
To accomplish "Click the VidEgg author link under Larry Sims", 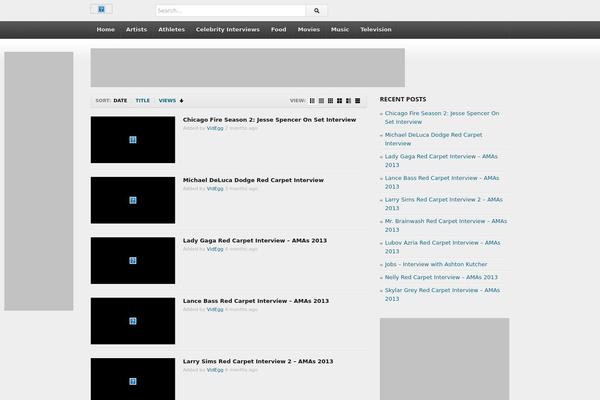I will (215, 370).
